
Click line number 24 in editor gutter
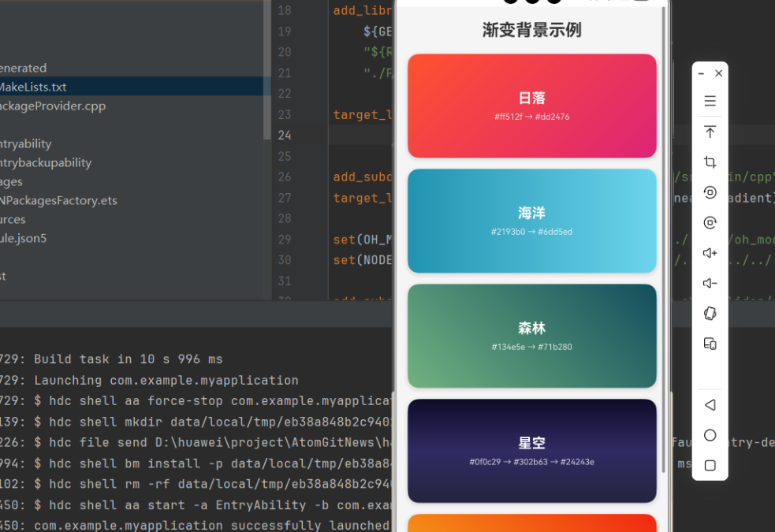coord(285,135)
